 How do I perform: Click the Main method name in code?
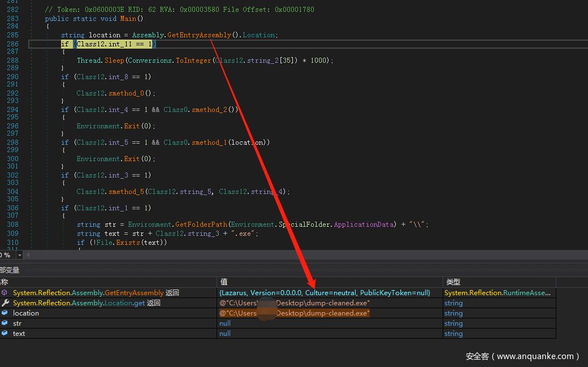128,19
